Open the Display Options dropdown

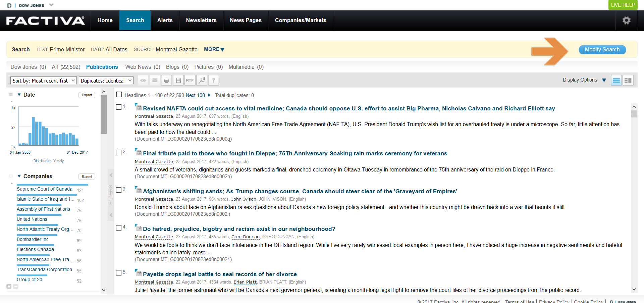pos(584,80)
